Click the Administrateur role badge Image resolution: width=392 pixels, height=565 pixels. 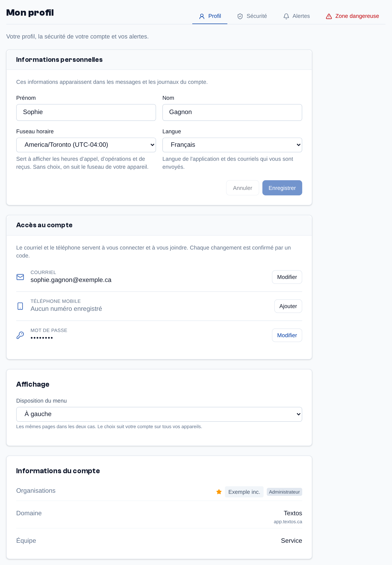pos(284,492)
